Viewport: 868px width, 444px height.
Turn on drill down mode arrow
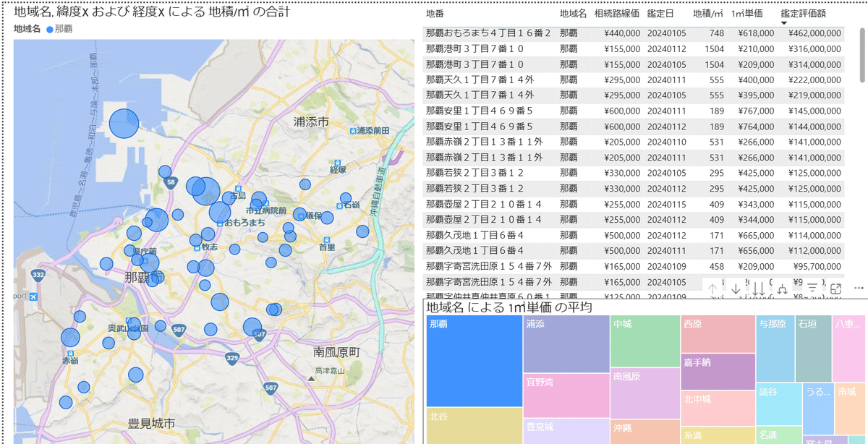[736, 289]
